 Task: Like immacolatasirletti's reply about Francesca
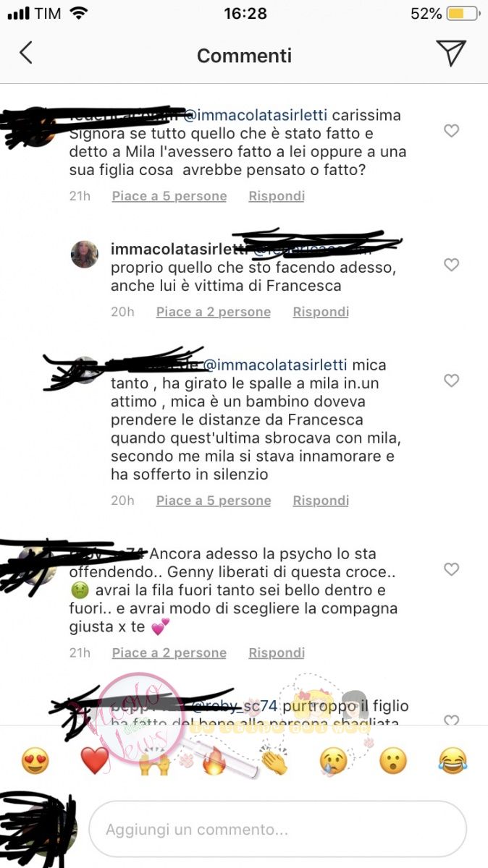coord(451,265)
